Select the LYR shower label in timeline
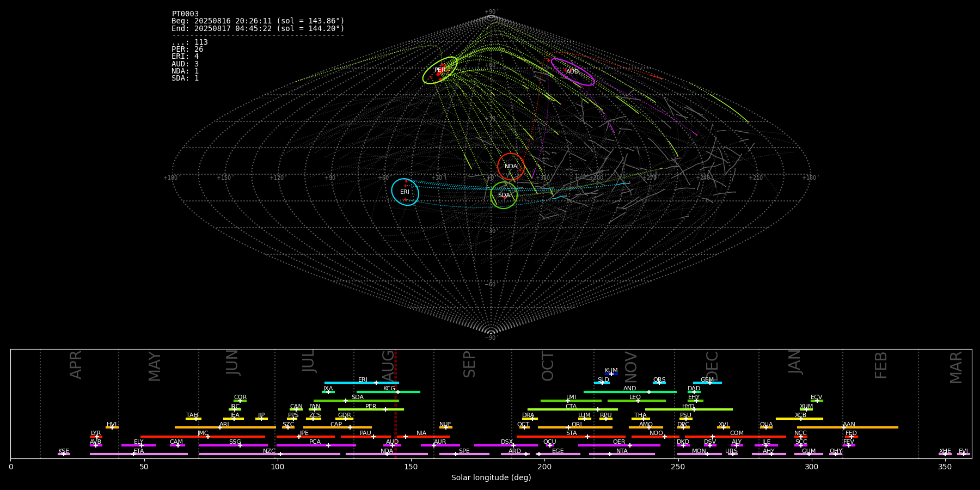 tap(96, 433)
